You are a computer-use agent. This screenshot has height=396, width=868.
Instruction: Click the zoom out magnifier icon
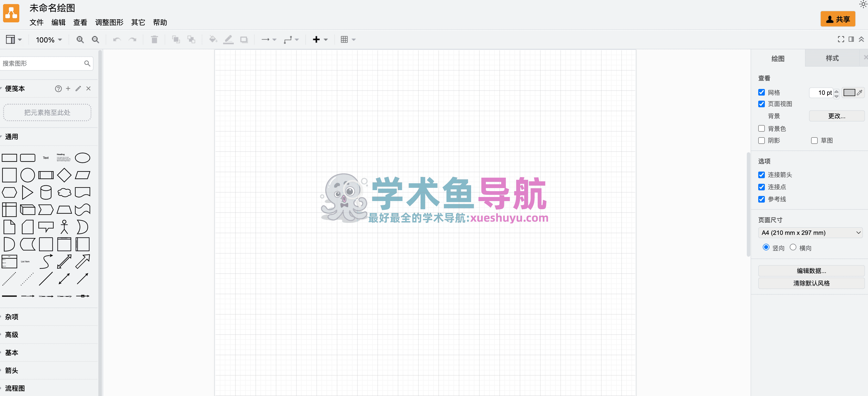tap(95, 39)
